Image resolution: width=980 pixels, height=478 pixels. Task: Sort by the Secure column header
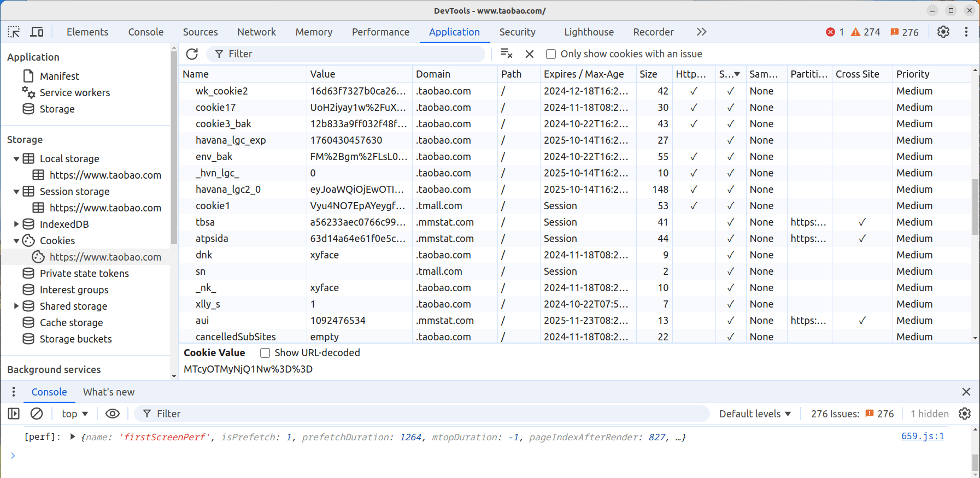click(730, 74)
